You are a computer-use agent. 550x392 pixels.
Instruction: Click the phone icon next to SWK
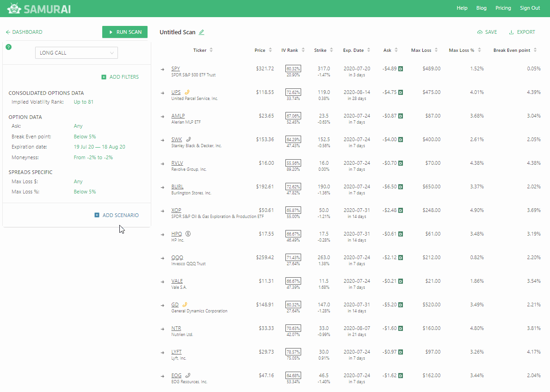(x=188, y=139)
